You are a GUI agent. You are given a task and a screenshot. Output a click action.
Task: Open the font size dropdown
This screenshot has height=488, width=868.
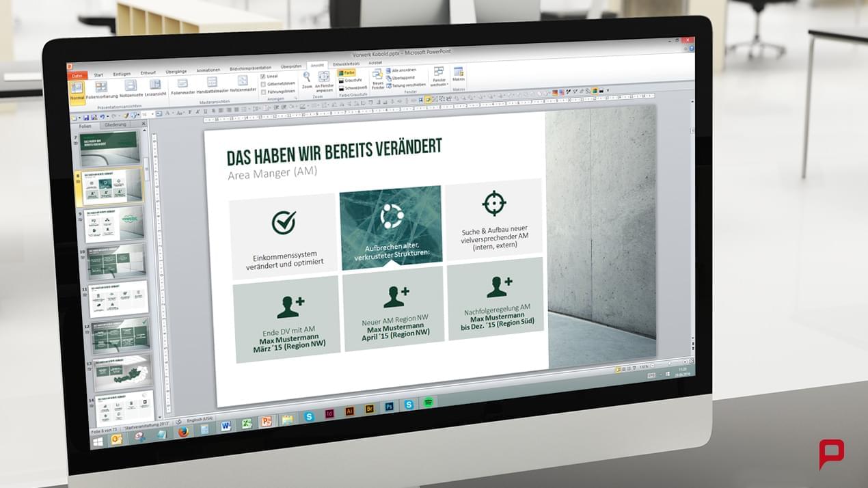(154, 115)
